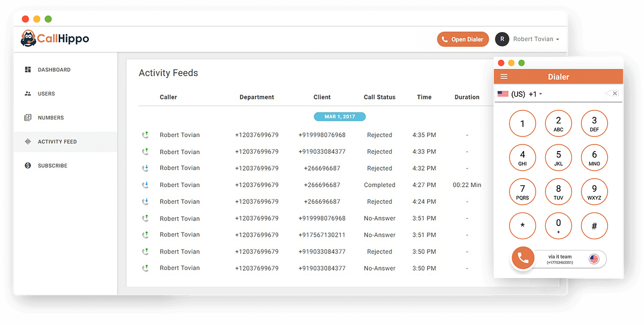The height and width of the screenshot is (326, 644).
Task: Click incoming call icon for 4:27 PM row
Action: (x=145, y=185)
